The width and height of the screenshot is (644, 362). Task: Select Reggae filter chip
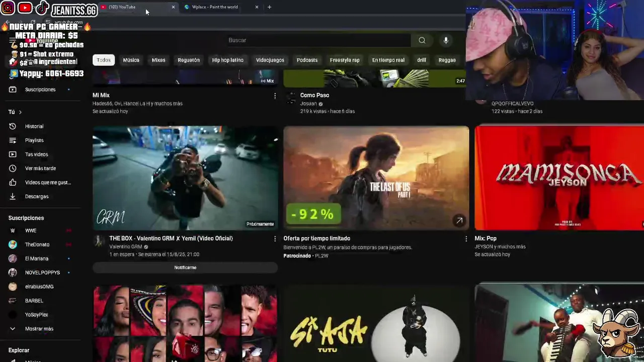tap(447, 60)
